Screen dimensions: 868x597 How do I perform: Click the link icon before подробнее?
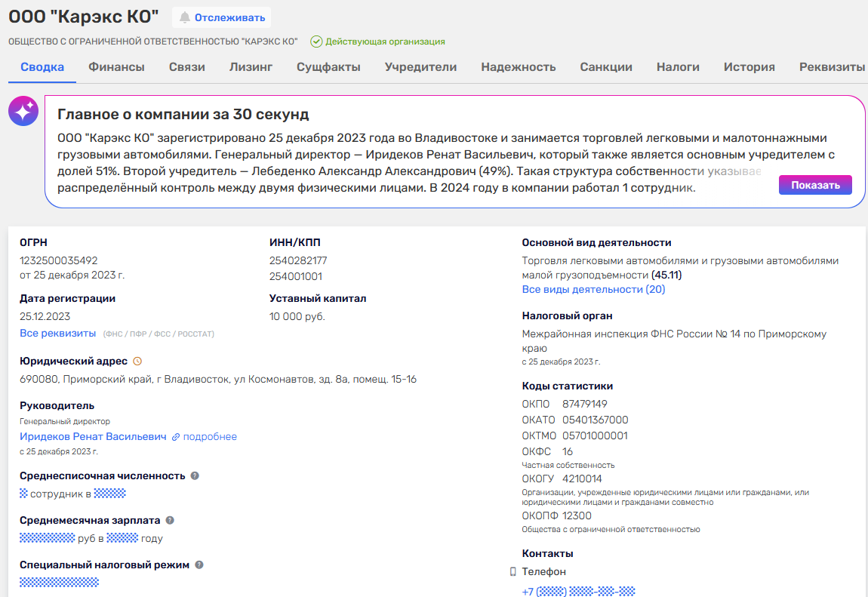coord(176,437)
